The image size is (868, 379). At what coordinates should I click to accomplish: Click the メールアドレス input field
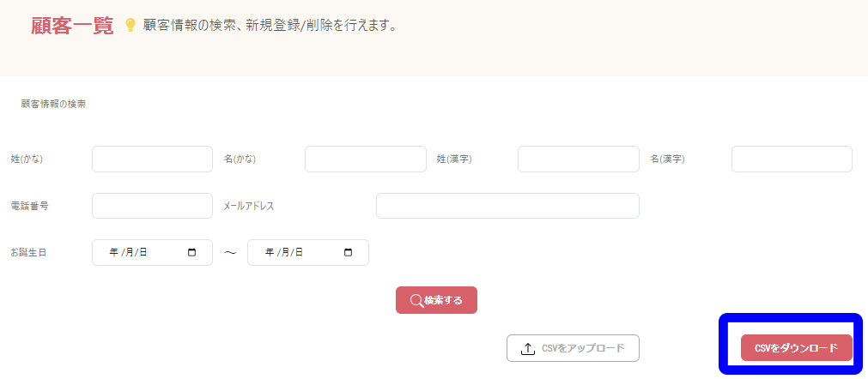pyautogui.click(x=507, y=206)
